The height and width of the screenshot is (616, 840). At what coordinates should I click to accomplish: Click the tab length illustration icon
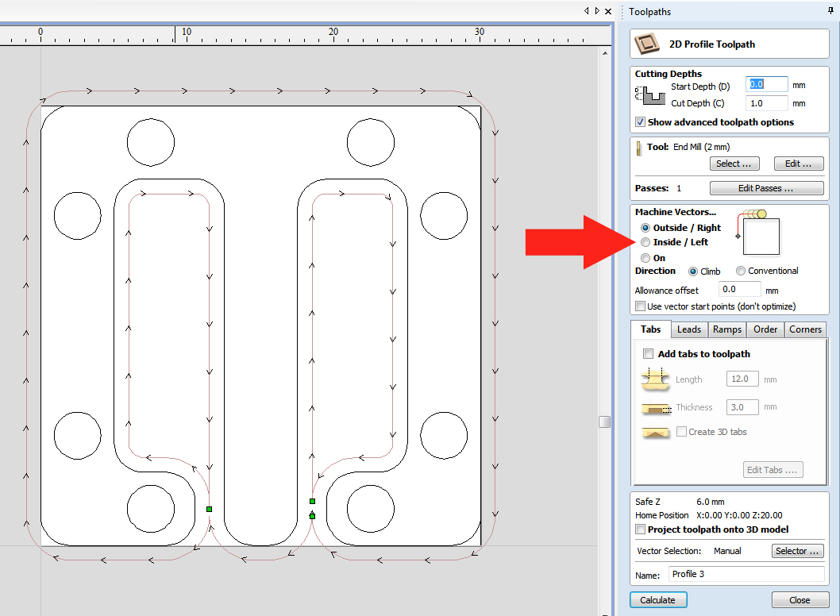pos(655,380)
